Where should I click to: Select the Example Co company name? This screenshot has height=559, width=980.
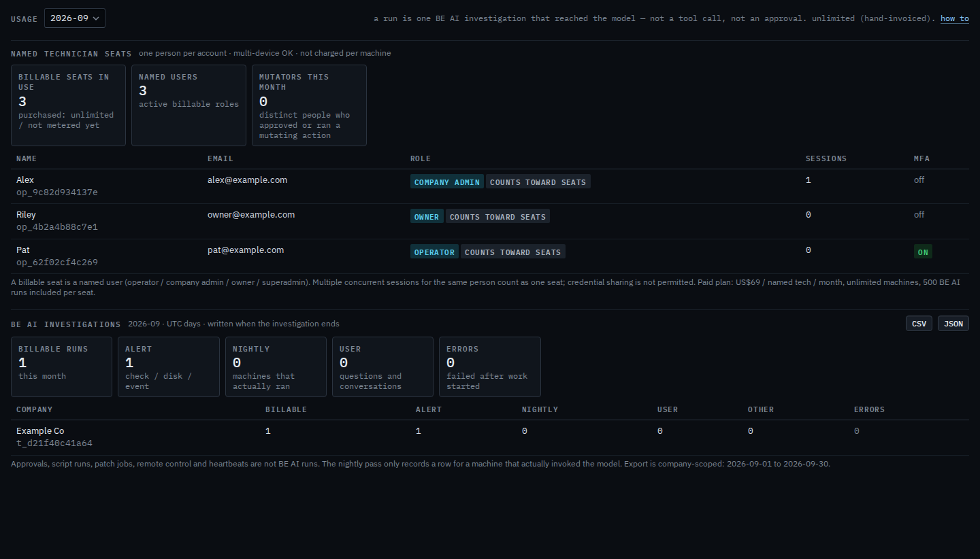pos(40,431)
